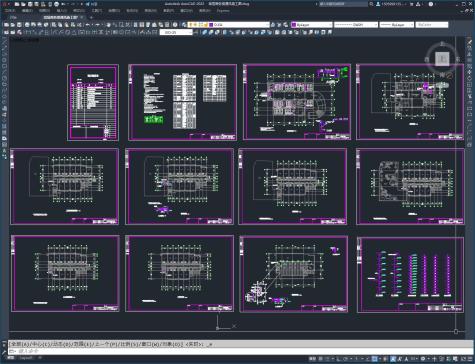This screenshot has width=475, height=364.
Task: Switch to the Layout1 tab
Action: point(26,358)
